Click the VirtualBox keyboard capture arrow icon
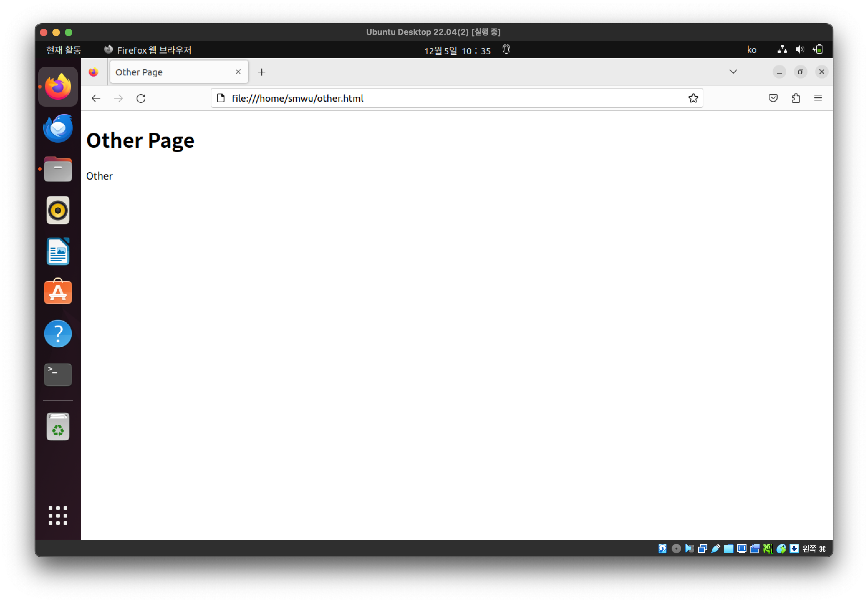The width and height of the screenshot is (868, 603). coord(794,549)
